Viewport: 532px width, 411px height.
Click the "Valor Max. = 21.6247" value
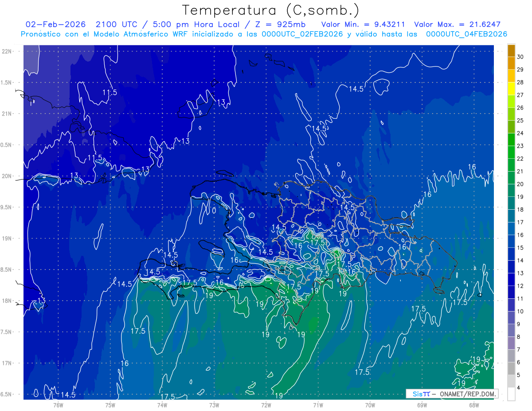(457, 24)
